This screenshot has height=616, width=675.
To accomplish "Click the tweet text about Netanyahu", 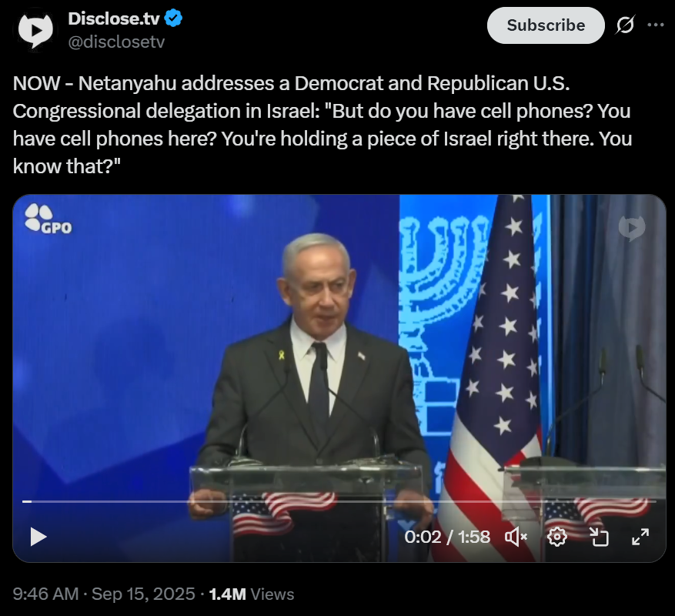I will pyautogui.click(x=322, y=125).
